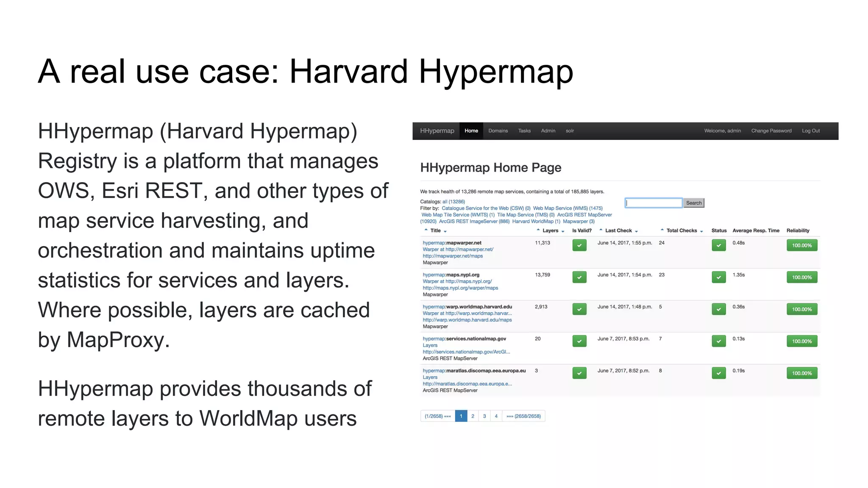Open http://maps.nypl.org/warper/maps URL link

click(x=460, y=288)
